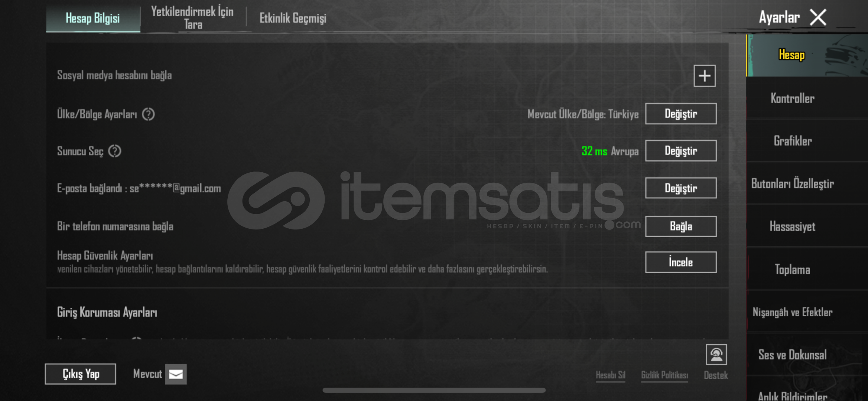The image size is (868, 401).
Task: Click Bağla to link a phone number
Action: pos(680,226)
